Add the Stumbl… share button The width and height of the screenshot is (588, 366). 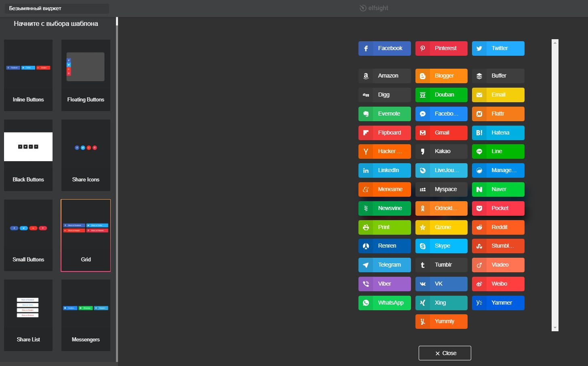click(498, 246)
